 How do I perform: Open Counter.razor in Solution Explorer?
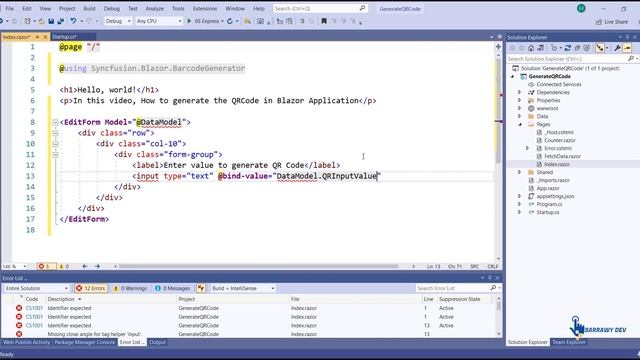click(560, 140)
